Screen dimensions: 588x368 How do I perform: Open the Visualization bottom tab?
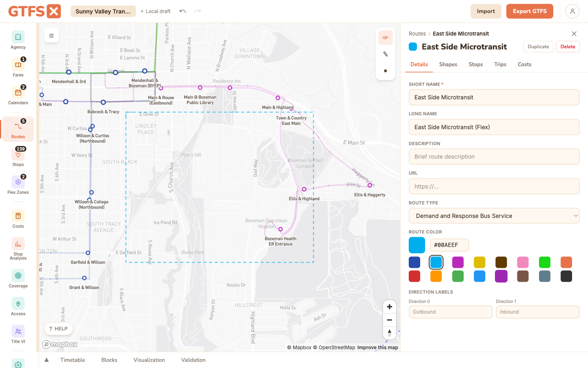point(149,360)
